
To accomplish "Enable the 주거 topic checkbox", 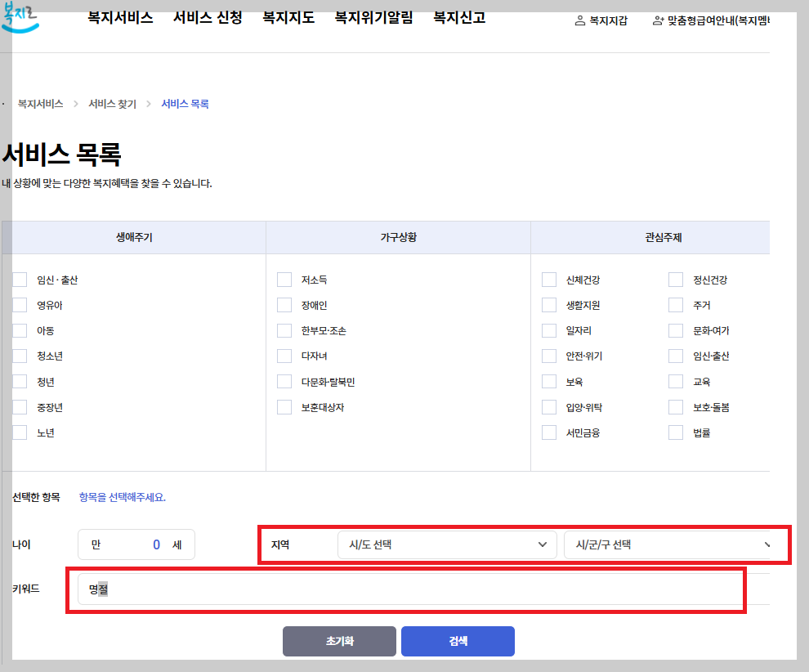I will [x=675, y=304].
